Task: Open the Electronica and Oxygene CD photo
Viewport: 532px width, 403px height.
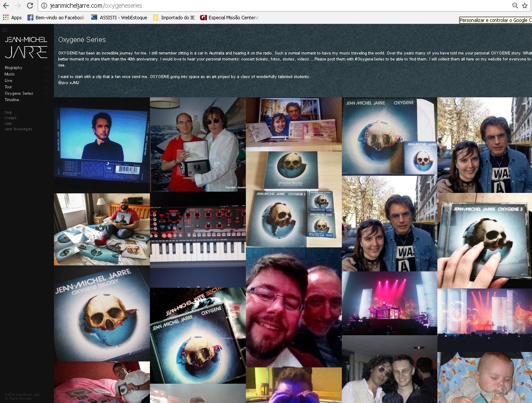Action: [x=198, y=336]
